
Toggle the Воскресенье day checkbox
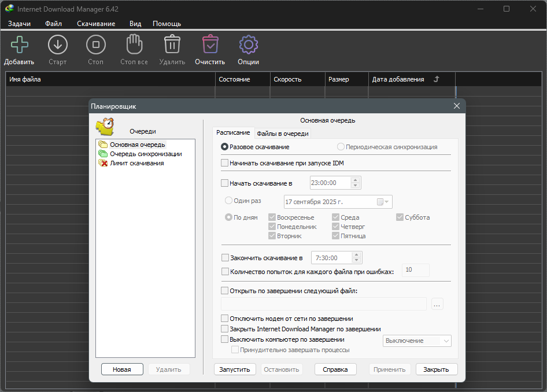(272, 217)
